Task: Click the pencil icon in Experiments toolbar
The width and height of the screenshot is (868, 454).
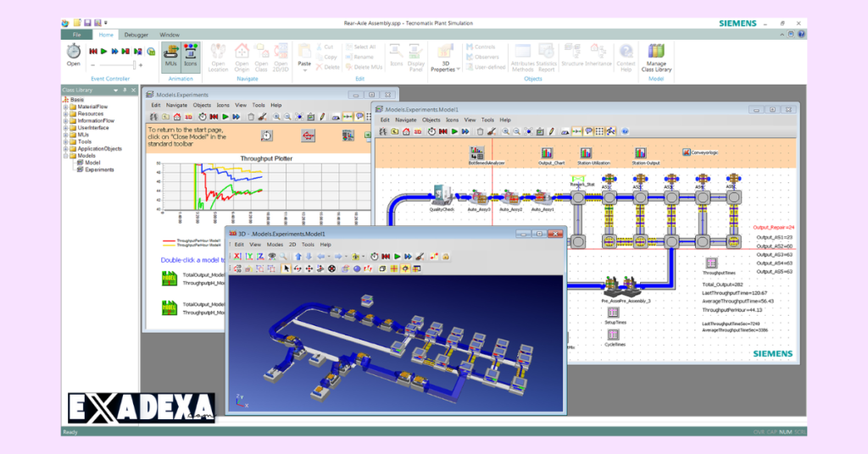Action: point(323,117)
